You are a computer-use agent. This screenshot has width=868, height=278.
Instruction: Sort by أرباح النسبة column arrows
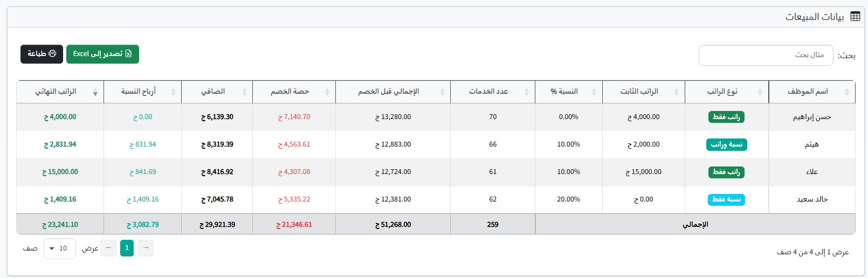click(173, 92)
